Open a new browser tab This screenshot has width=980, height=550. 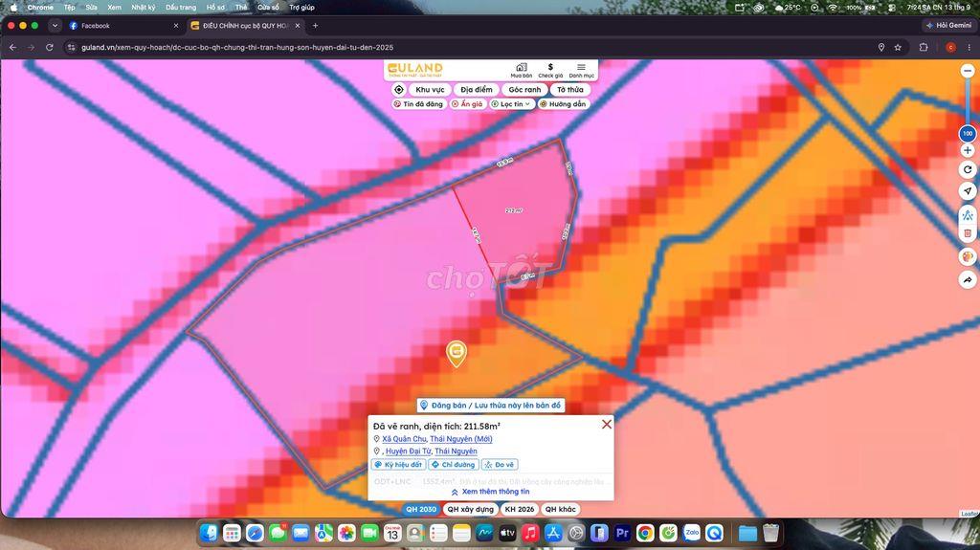(315, 26)
